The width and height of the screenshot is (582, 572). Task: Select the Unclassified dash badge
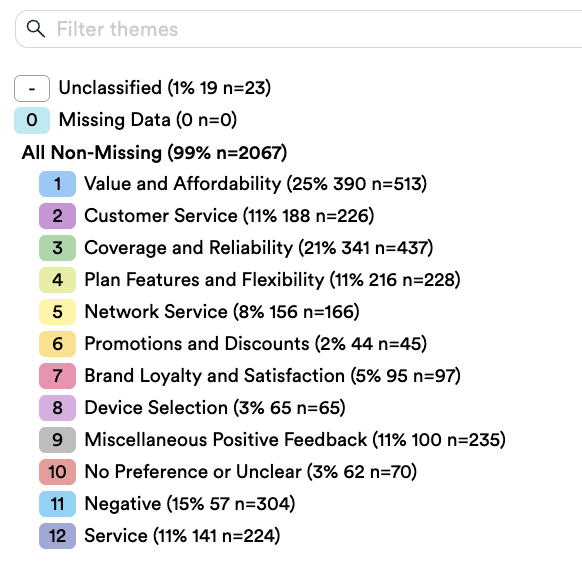[32, 88]
